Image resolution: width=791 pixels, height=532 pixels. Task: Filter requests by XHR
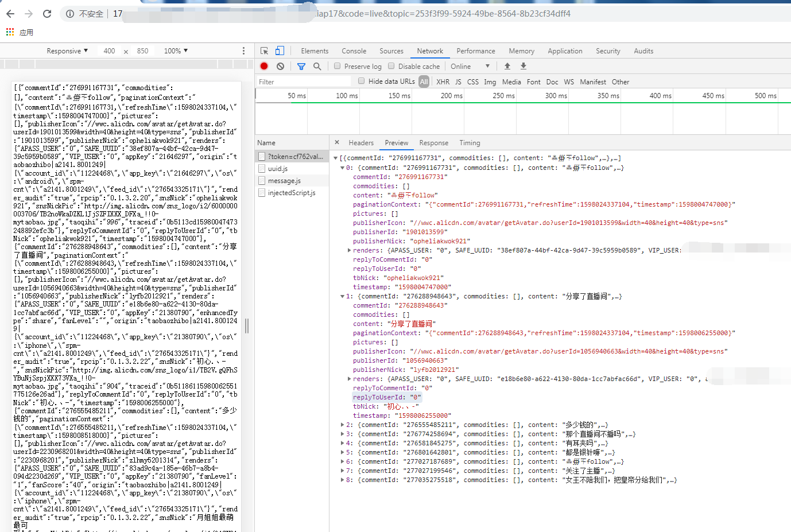click(443, 82)
